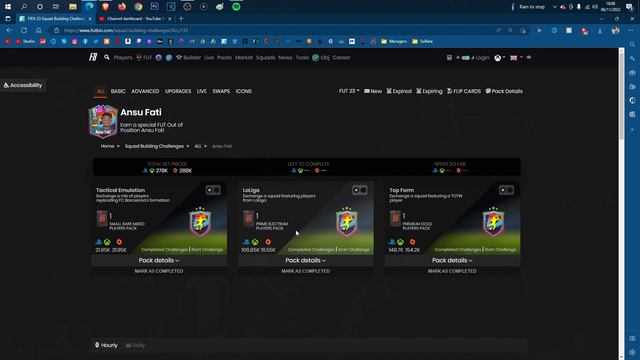Expand the Home breadcrumb arrow
The width and height of the screenshot is (640, 360).
click(118, 146)
